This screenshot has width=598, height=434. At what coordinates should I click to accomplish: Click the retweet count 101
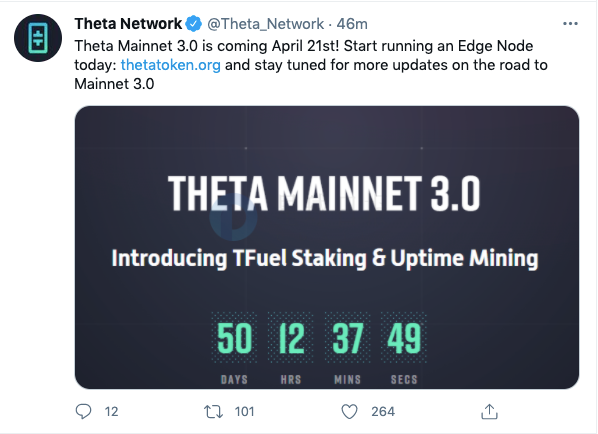click(244, 411)
